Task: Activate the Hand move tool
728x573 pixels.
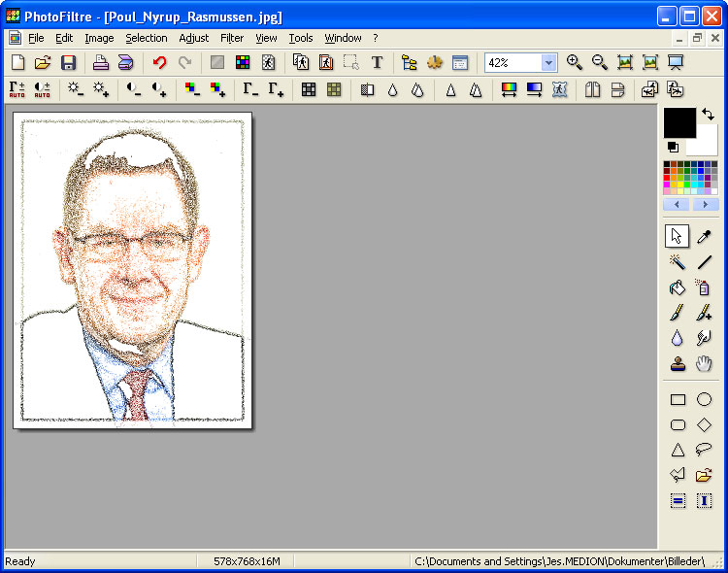Action: click(x=704, y=363)
